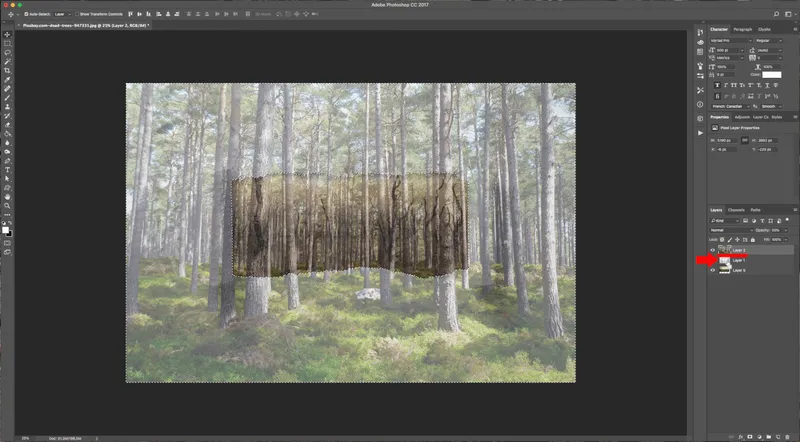
Task: Hide Layer 2 with its eye icon
Action: pyautogui.click(x=713, y=250)
